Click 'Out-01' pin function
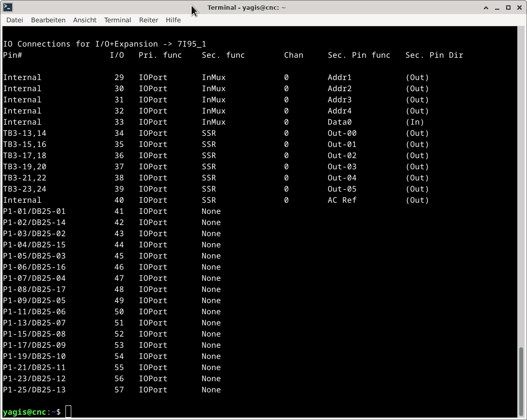527x420 pixels. click(342, 144)
